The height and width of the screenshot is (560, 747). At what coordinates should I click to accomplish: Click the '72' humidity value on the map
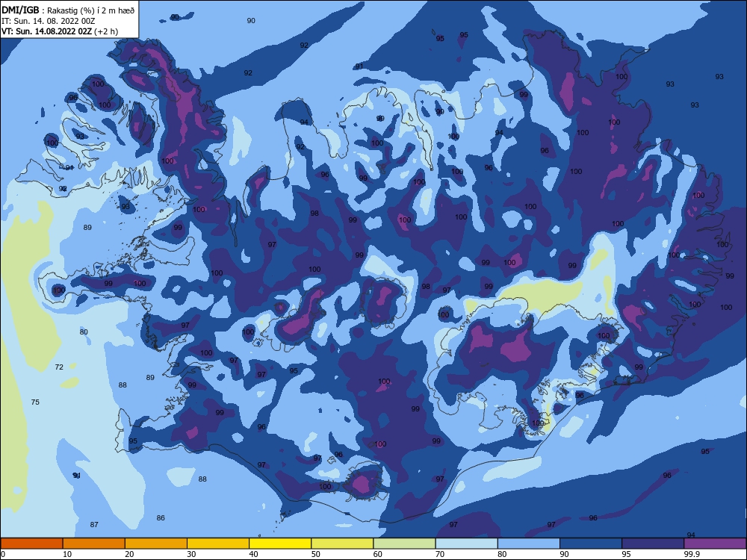click(x=59, y=367)
